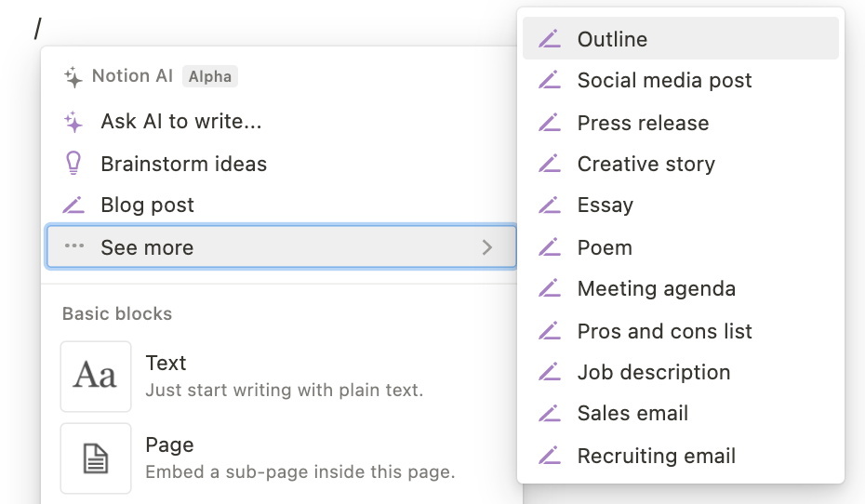Select Essay from the submenu

pyautogui.click(x=680, y=206)
